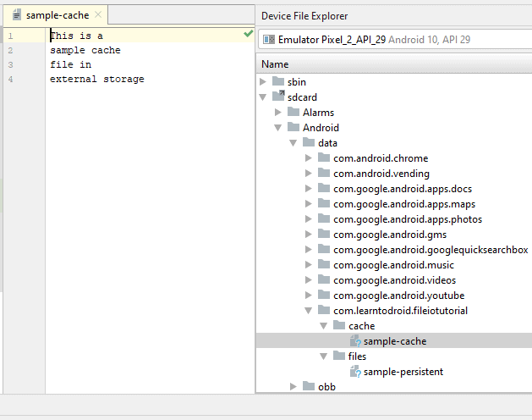The height and width of the screenshot is (420, 532).
Task: Expand the Alarms folder
Action: 278,113
